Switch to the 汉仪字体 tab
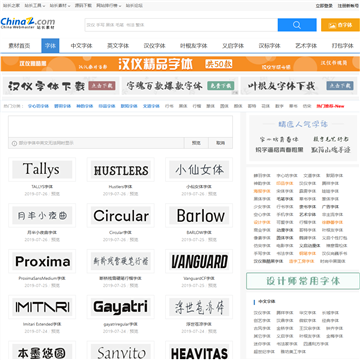This screenshot has height=360, width=360. click(x=154, y=46)
